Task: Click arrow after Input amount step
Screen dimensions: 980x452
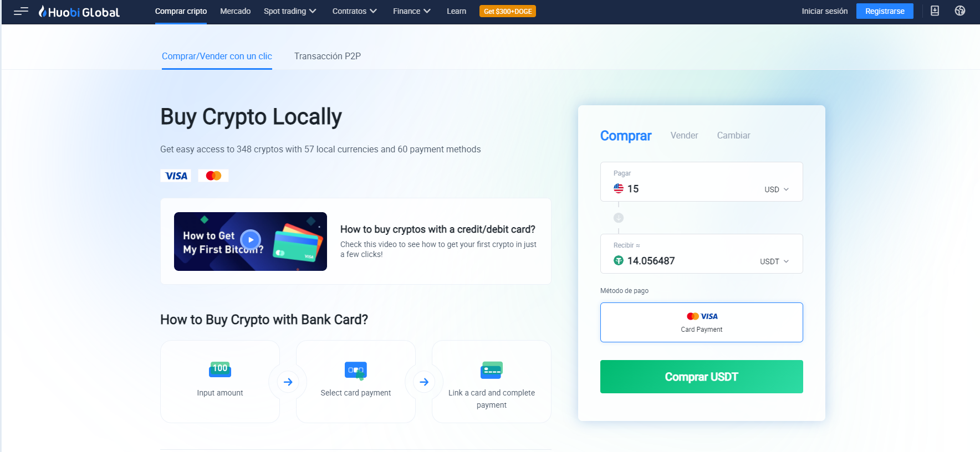Action: click(288, 382)
